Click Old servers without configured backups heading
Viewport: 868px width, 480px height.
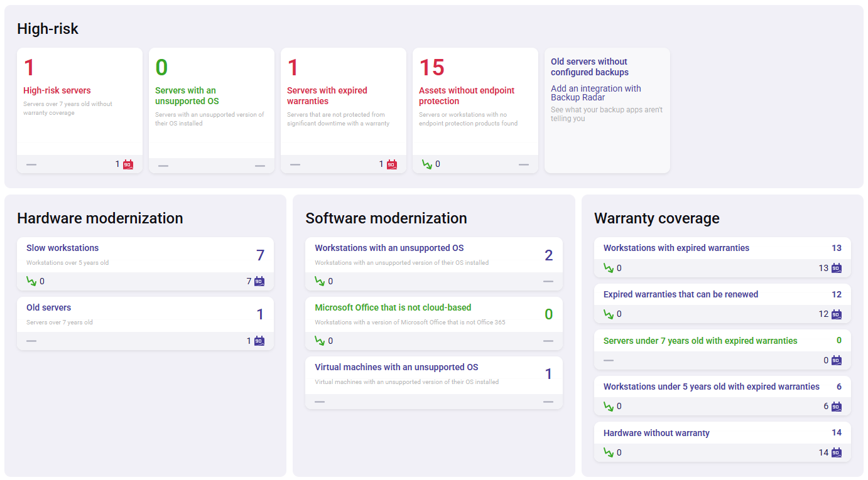tap(589, 67)
